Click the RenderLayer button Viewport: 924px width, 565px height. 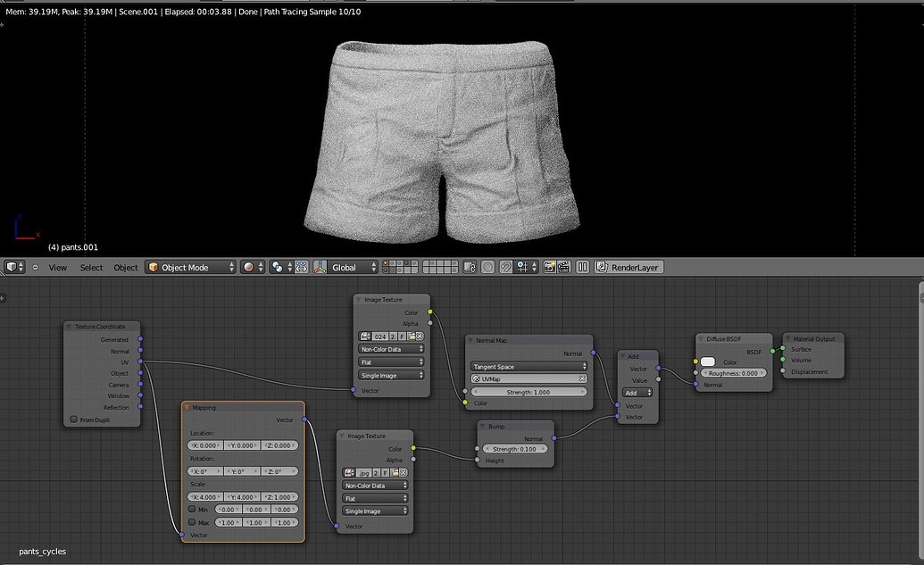(628, 267)
